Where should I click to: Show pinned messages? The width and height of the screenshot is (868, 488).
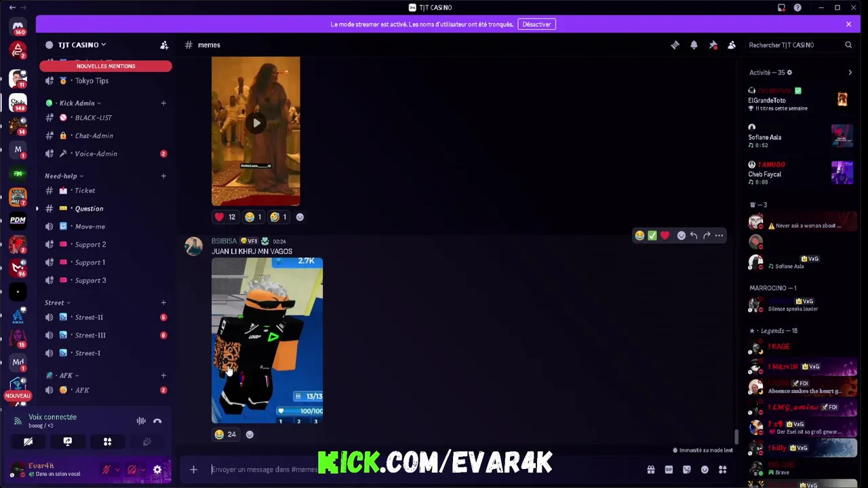pyautogui.click(x=713, y=45)
